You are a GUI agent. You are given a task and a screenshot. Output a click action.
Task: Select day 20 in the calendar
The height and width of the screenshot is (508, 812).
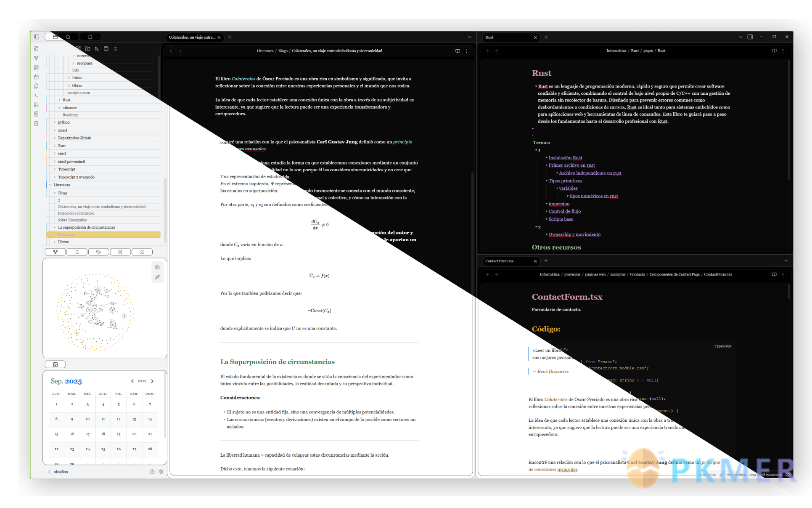point(134,434)
